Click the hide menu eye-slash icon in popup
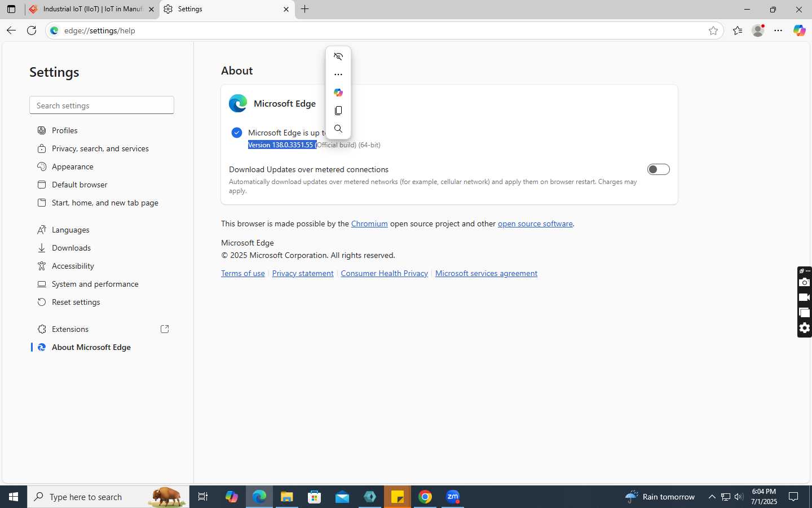812x508 pixels. 338,56
